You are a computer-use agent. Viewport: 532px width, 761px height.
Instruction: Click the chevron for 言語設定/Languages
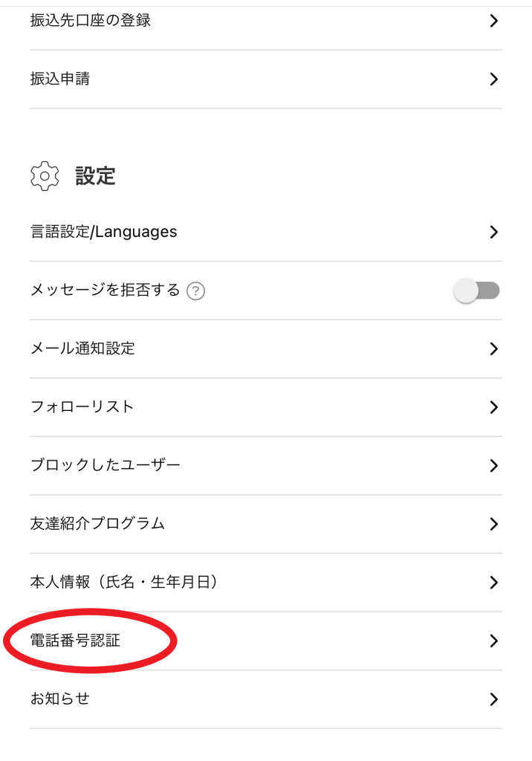point(493,232)
